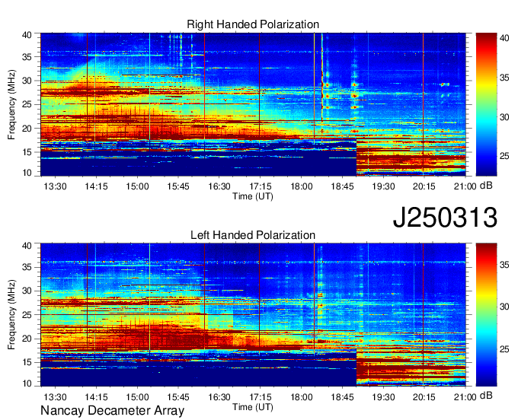518x420 pixels.
Task: Click the 20 MHz tick on Right Handed frequency axis
Action: pos(27,129)
